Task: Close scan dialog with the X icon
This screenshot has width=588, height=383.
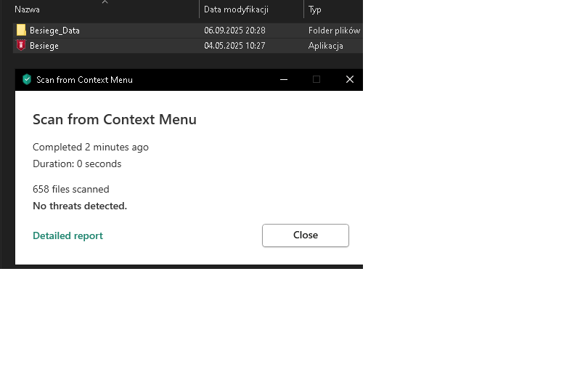Action: tap(350, 80)
